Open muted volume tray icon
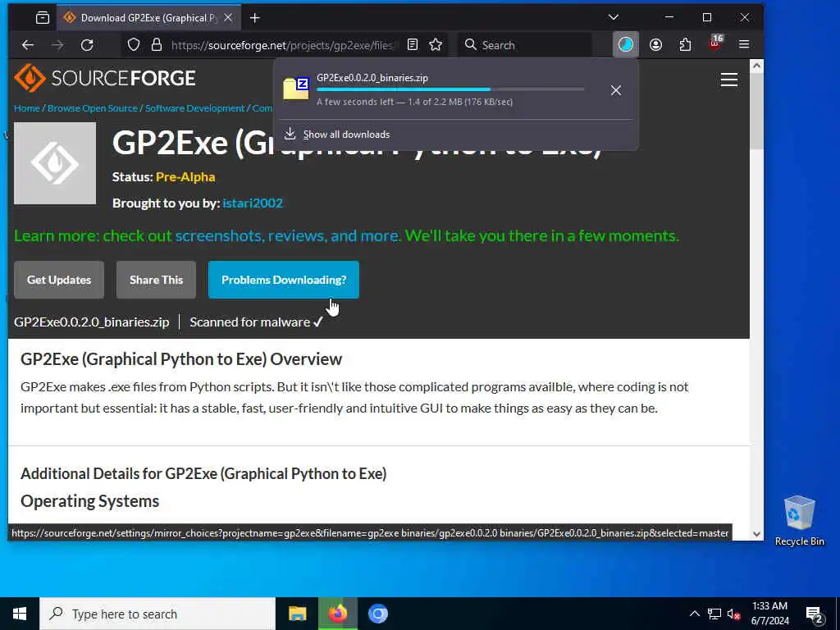Screen dimensions: 840x630 (733, 614)
